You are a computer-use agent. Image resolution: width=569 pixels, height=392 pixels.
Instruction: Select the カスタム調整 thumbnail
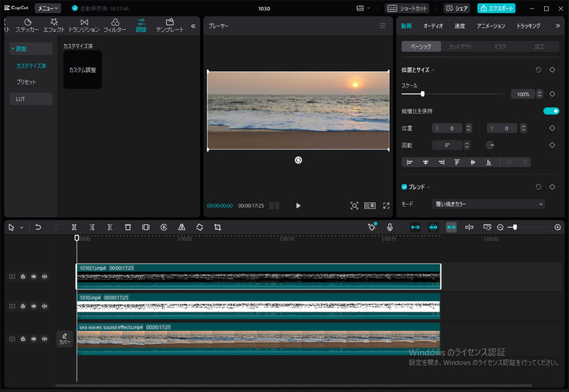pos(83,70)
